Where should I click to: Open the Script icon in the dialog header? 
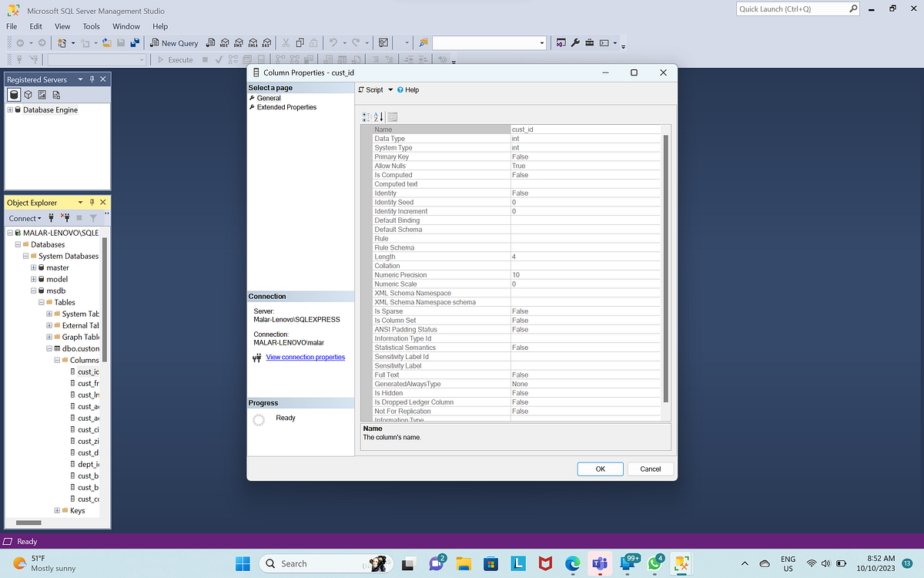(361, 89)
